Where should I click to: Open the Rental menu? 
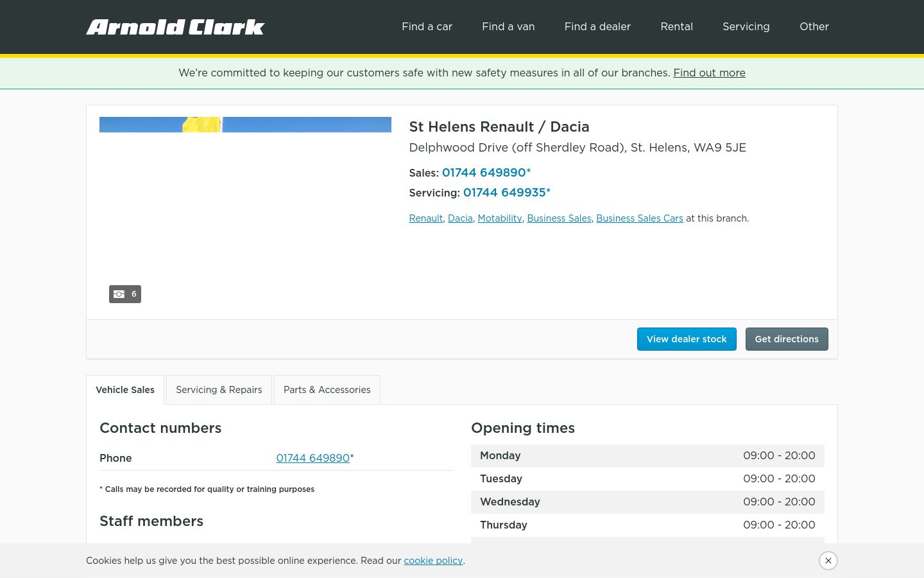point(676,26)
